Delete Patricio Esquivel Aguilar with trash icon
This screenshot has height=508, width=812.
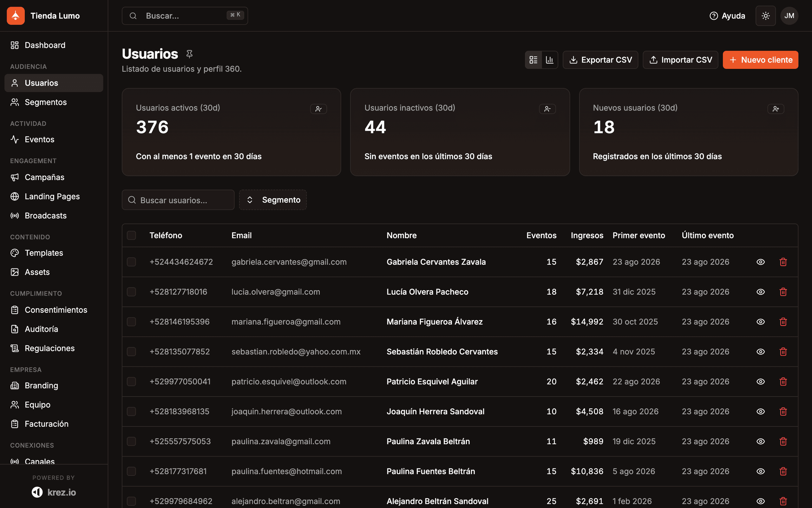[x=783, y=381]
